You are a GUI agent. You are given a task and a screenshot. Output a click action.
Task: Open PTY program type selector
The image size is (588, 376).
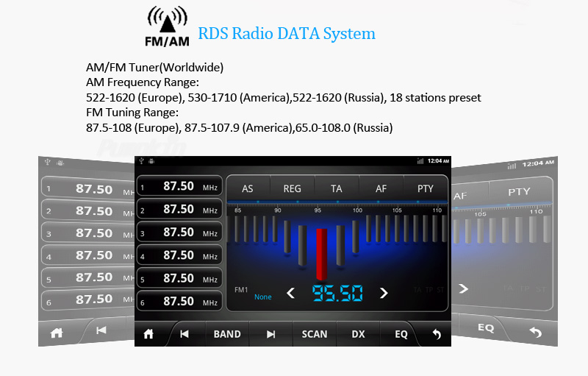pos(425,188)
